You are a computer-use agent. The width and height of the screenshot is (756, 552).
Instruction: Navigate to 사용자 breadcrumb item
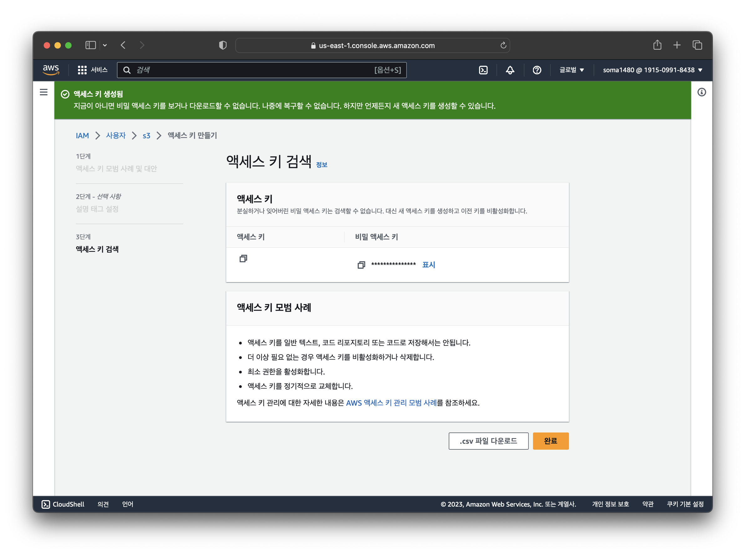116,136
